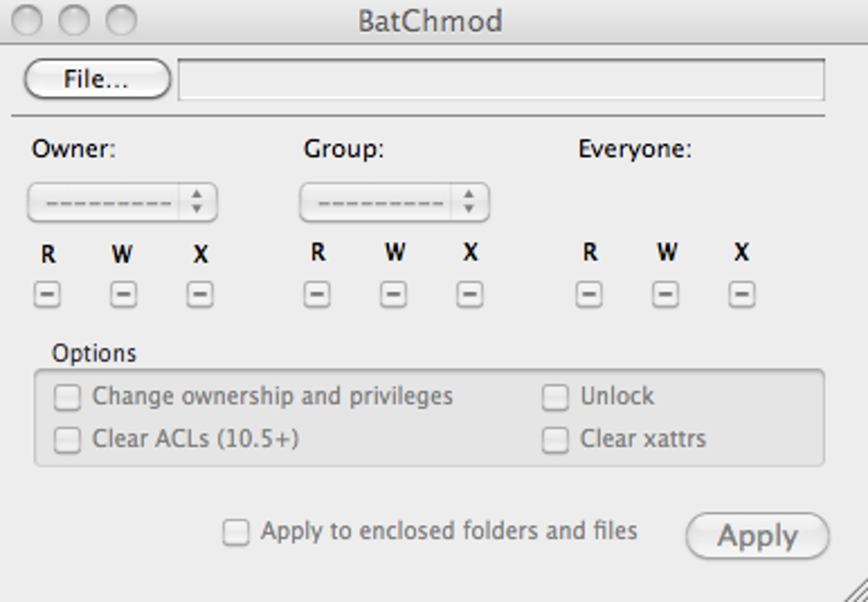Image resolution: width=868 pixels, height=602 pixels.
Task: Check the Unlock option
Action: (555, 397)
